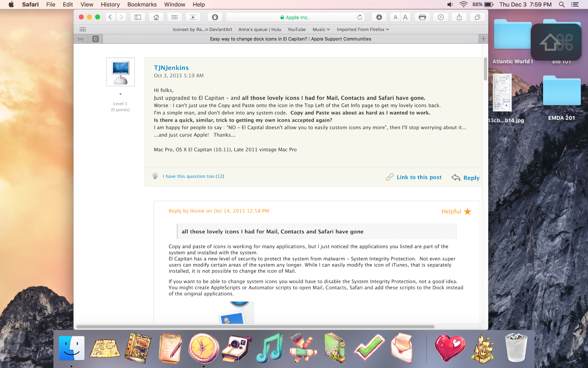The height and width of the screenshot is (368, 588).
Task: Show Safari downloads
Action: point(379,17)
